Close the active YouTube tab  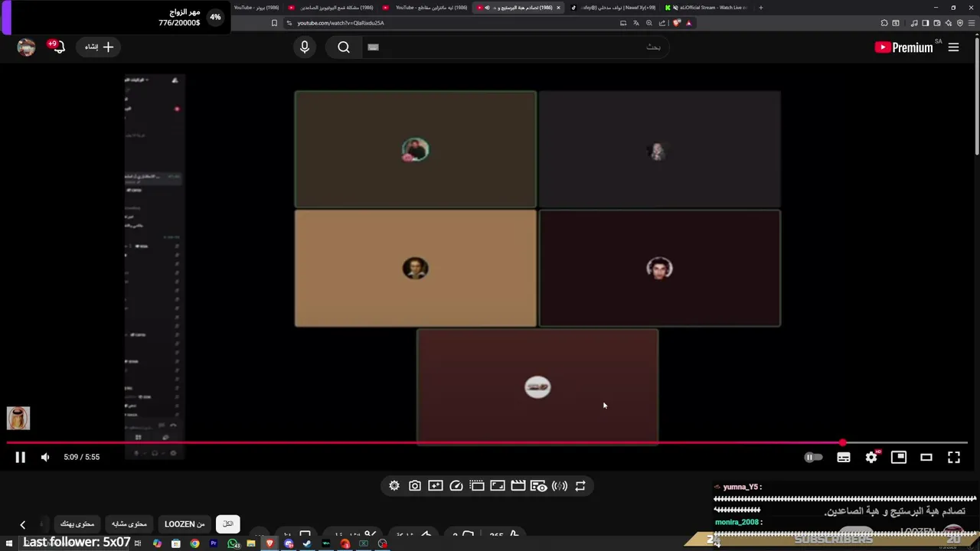click(558, 8)
